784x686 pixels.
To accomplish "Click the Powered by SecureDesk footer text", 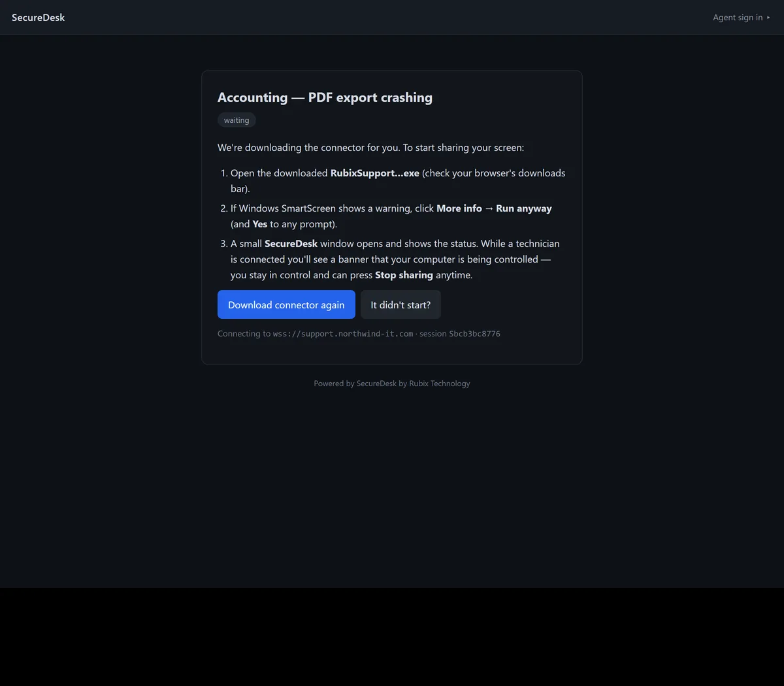I will click(392, 384).
